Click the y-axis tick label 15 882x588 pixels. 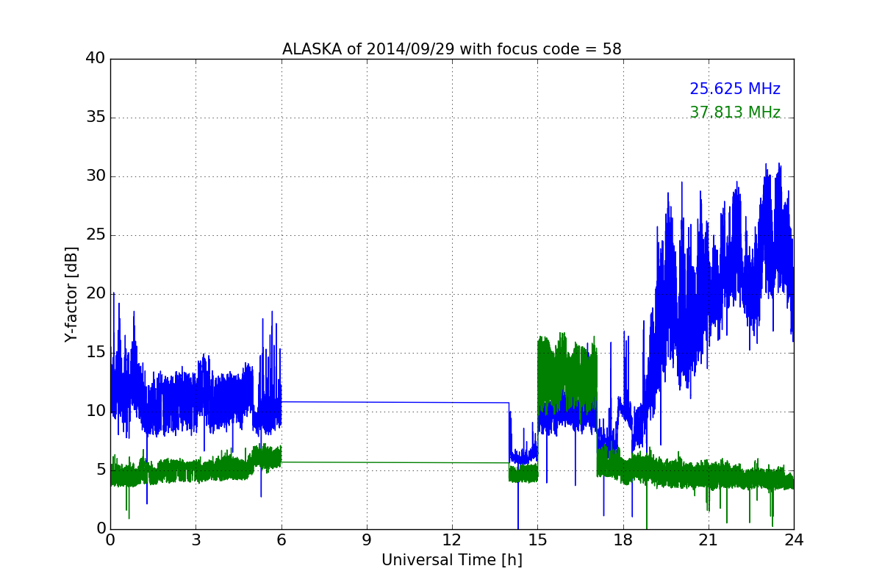[x=96, y=353]
